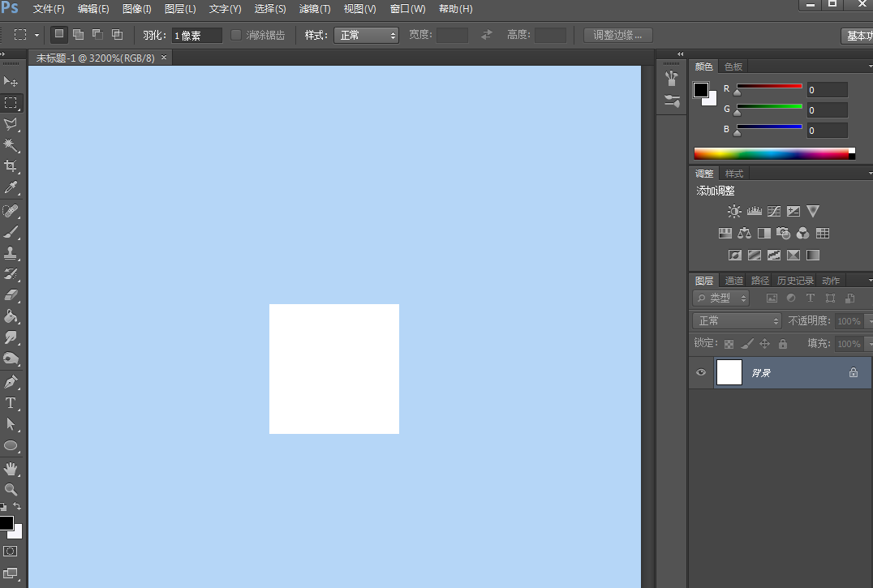This screenshot has height=588, width=873.
Task: Add a Color Balance adjustment
Action: point(744,233)
